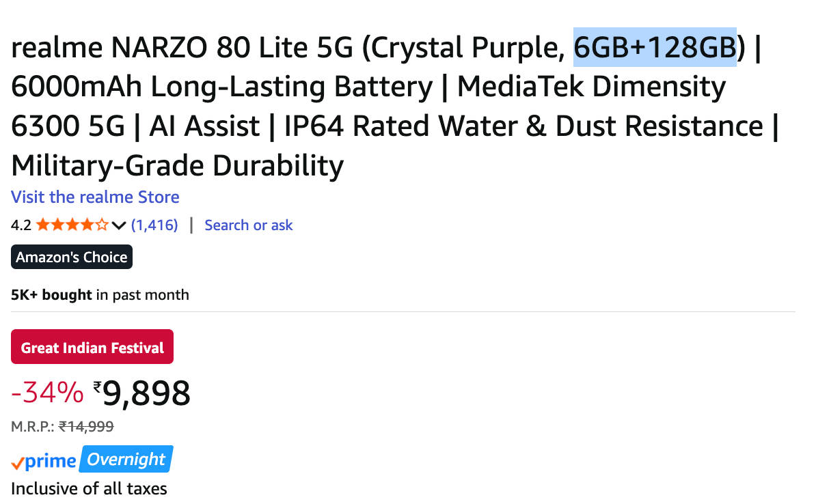Click the first filled star icon
The height and width of the screenshot is (504, 816).
click(x=42, y=225)
